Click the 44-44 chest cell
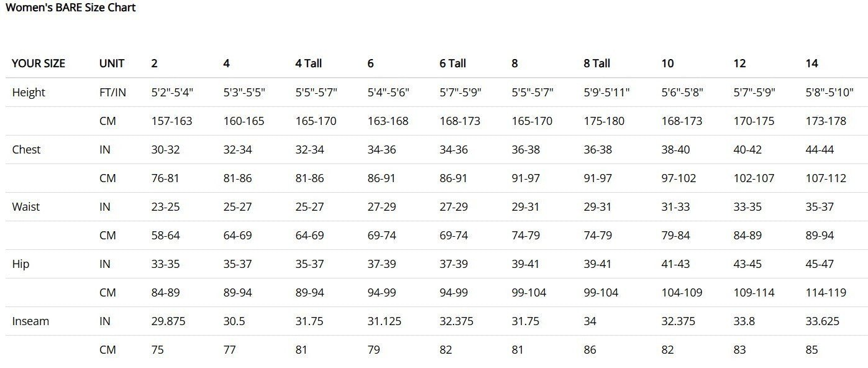The width and height of the screenshot is (868, 368). pyautogui.click(x=820, y=150)
